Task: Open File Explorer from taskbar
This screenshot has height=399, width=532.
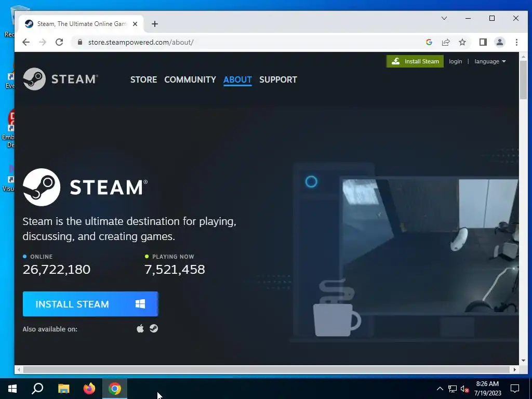Action: click(x=63, y=389)
